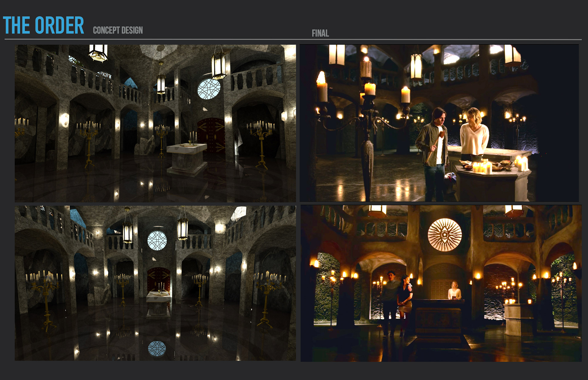Click the 'CONCEPT DESIGN' label

tap(118, 30)
